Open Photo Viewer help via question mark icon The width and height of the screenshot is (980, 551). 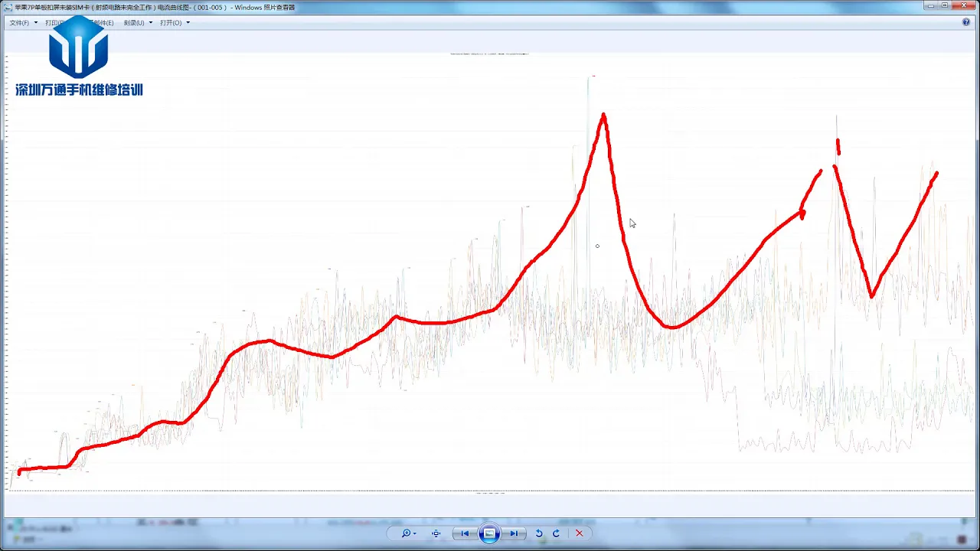pyautogui.click(x=966, y=23)
